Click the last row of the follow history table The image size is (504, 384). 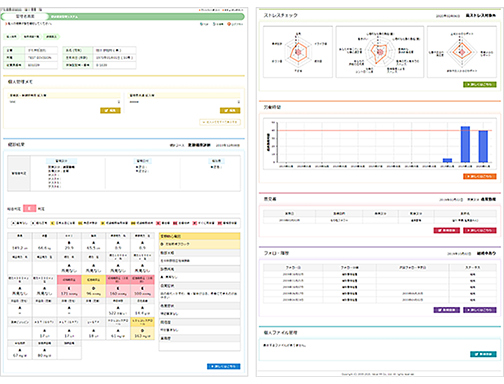(380, 300)
